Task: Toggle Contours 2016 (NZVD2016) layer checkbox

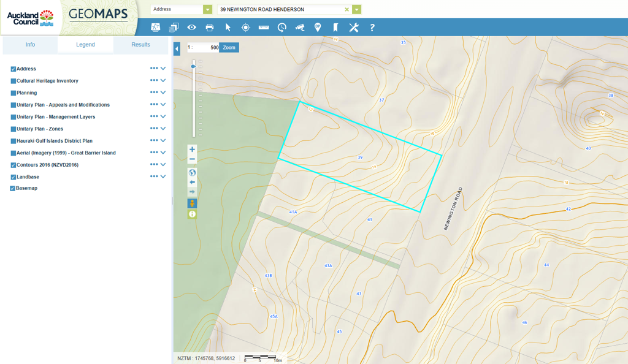Action: (13, 165)
